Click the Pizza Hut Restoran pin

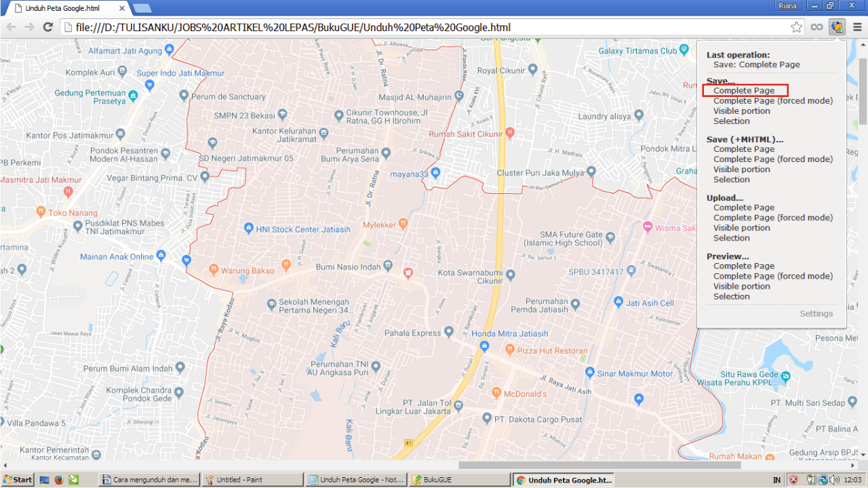pyautogui.click(x=510, y=350)
